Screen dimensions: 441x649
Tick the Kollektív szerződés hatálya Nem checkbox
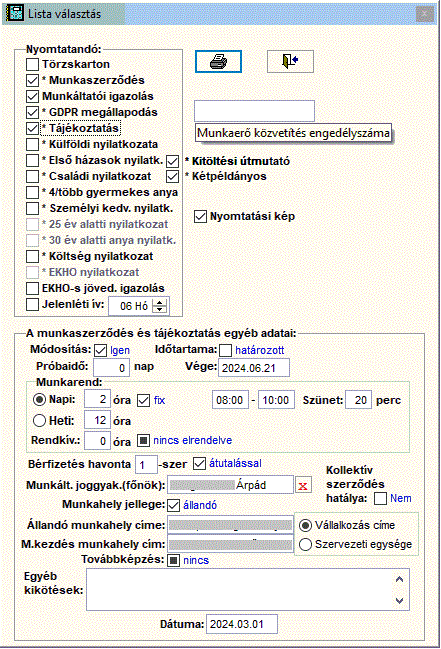point(380,498)
